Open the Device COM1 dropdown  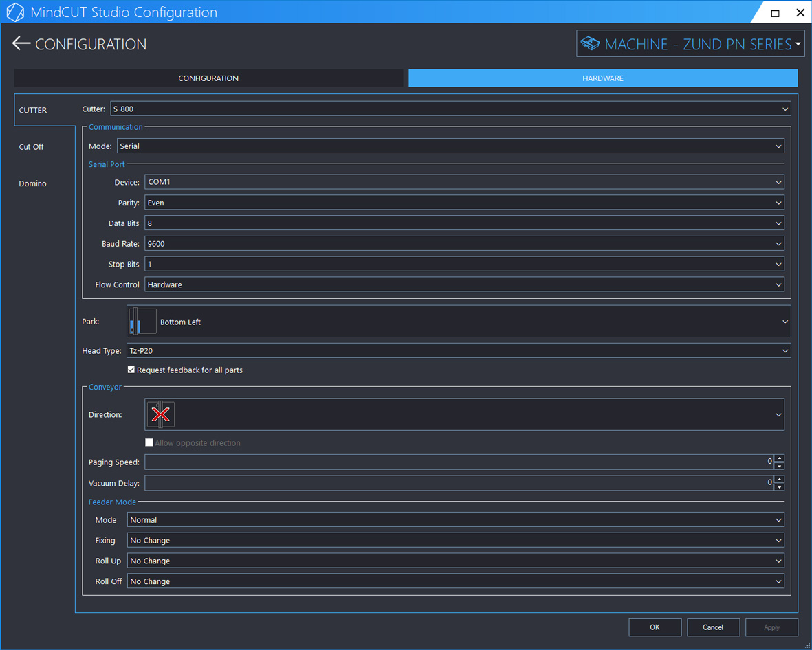tap(464, 181)
